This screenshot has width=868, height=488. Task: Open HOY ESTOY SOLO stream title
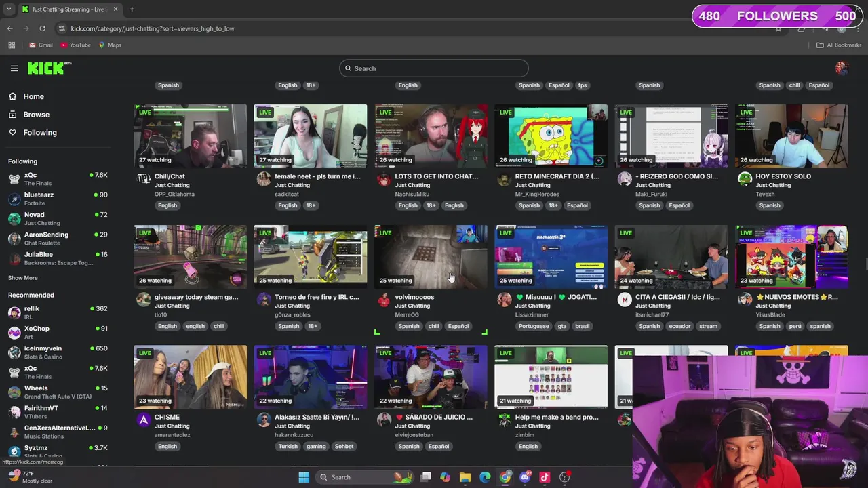pos(783,176)
